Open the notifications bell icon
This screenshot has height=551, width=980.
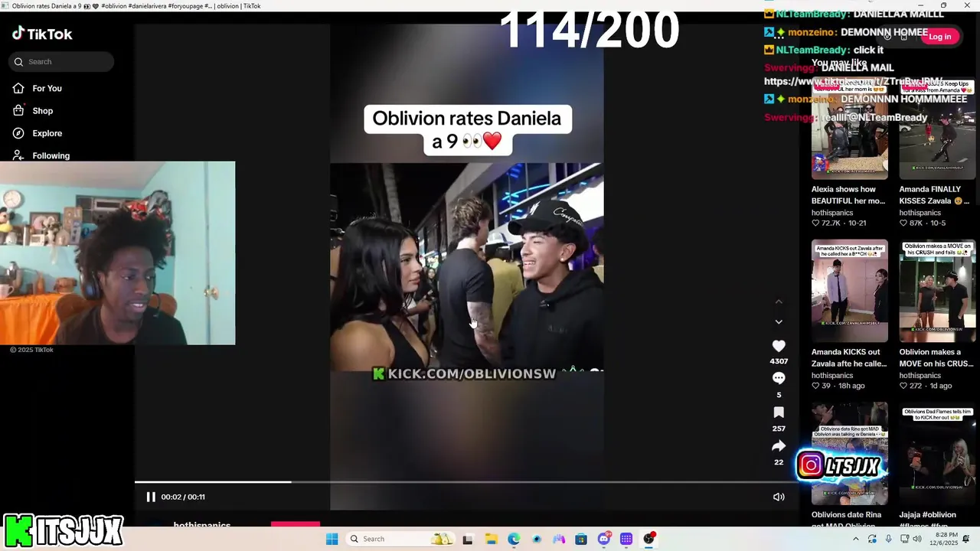pos(965,539)
